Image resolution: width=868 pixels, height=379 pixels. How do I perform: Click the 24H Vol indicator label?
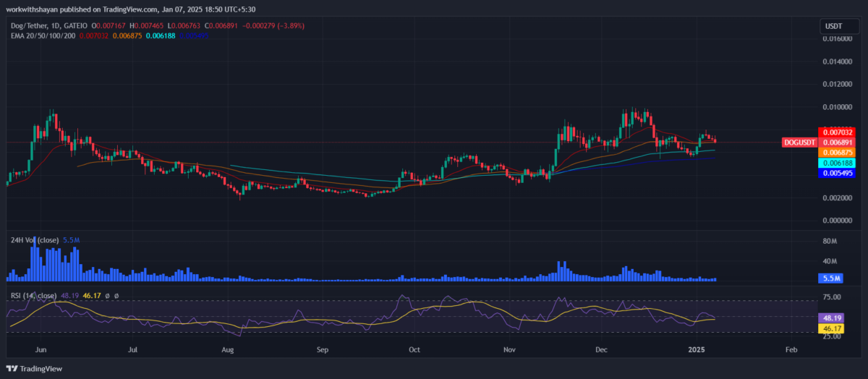tap(35, 239)
